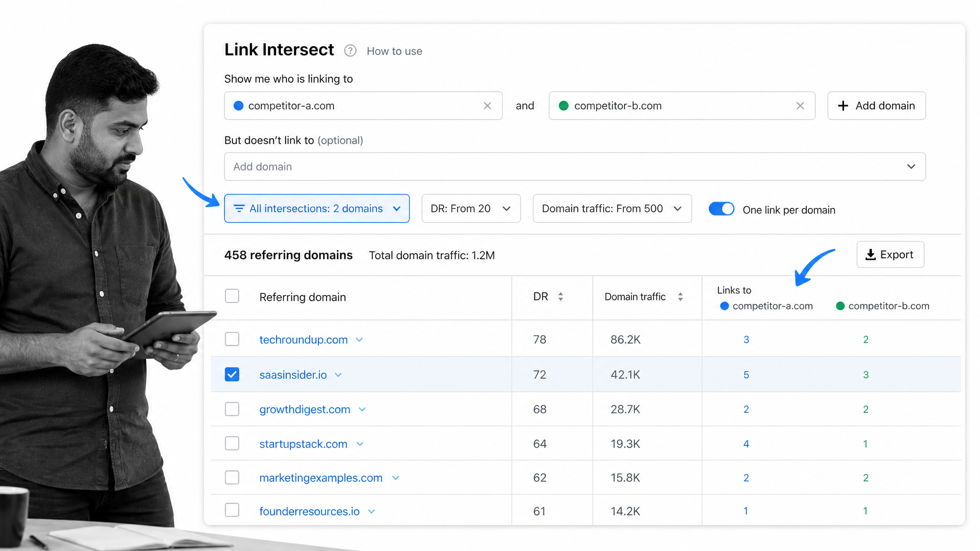Click the green 3 links count for saasinsider.io
The image size is (980, 551).
(866, 375)
